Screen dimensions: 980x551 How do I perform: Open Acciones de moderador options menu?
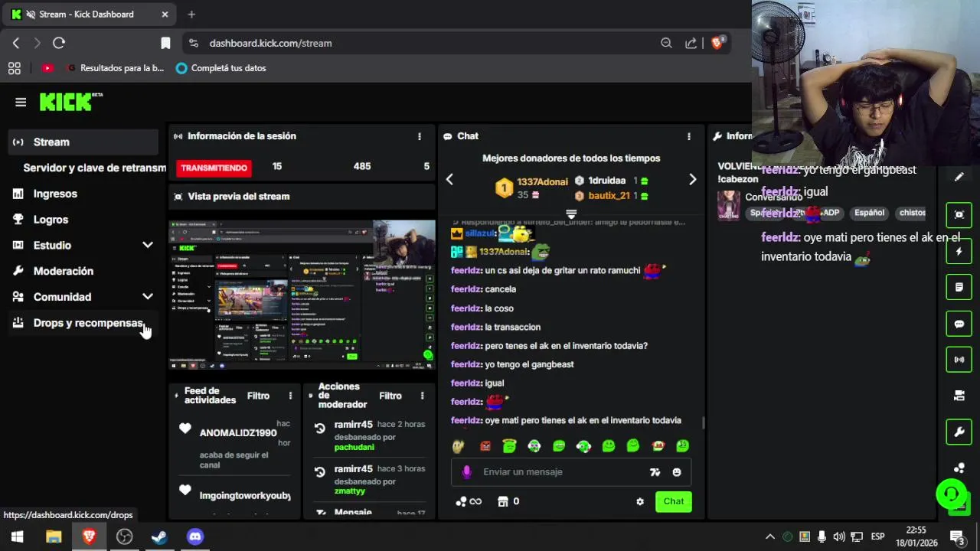(422, 396)
